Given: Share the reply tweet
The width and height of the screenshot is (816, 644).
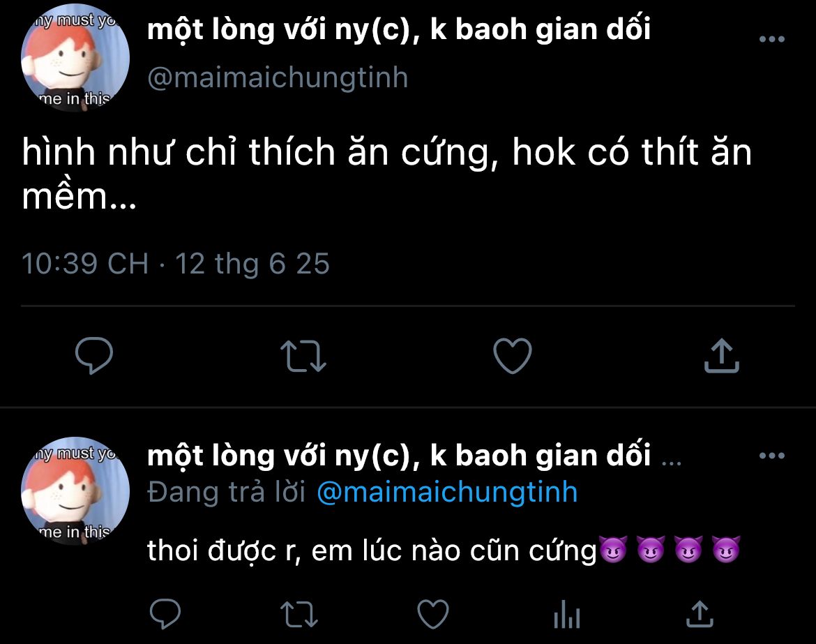Looking at the screenshot, I should (700, 614).
